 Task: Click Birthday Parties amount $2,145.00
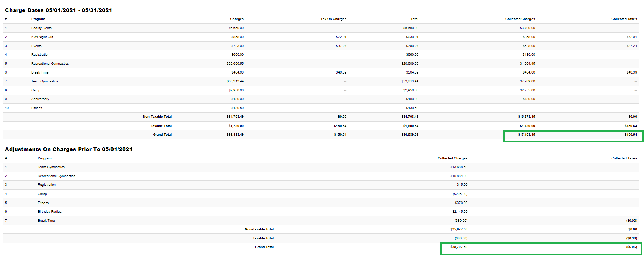460,212
